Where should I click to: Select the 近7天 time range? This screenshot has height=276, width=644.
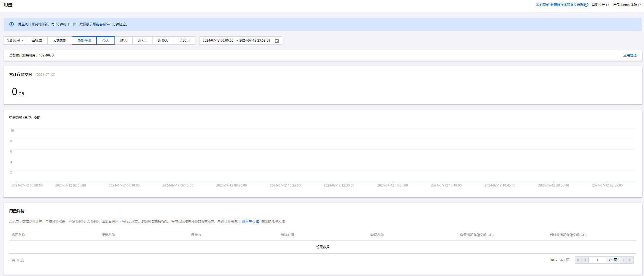pos(143,40)
